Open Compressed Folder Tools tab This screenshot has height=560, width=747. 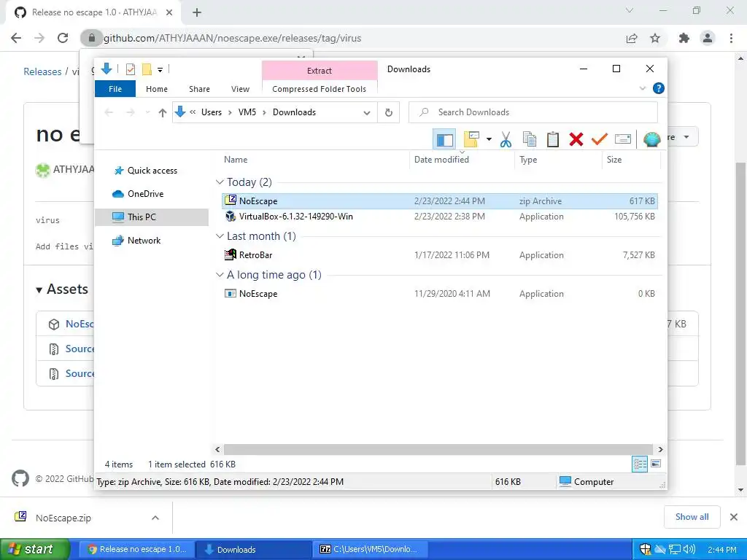click(x=320, y=89)
